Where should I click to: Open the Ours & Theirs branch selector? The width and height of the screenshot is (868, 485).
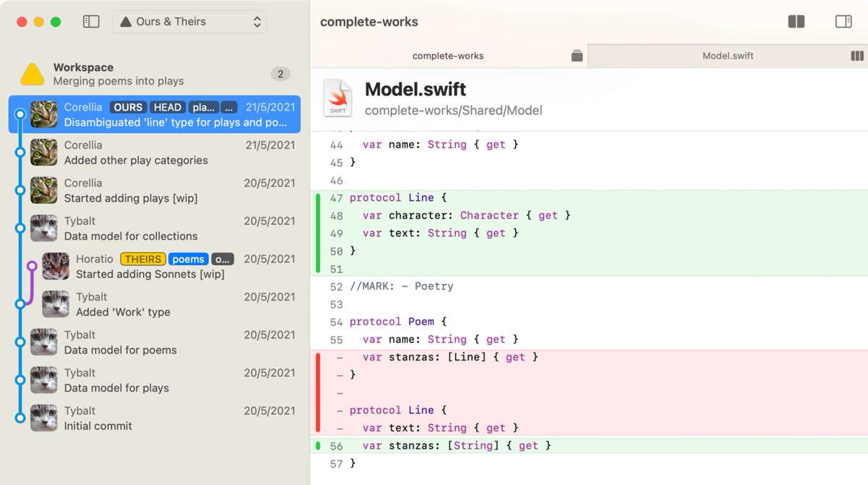click(x=190, y=22)
